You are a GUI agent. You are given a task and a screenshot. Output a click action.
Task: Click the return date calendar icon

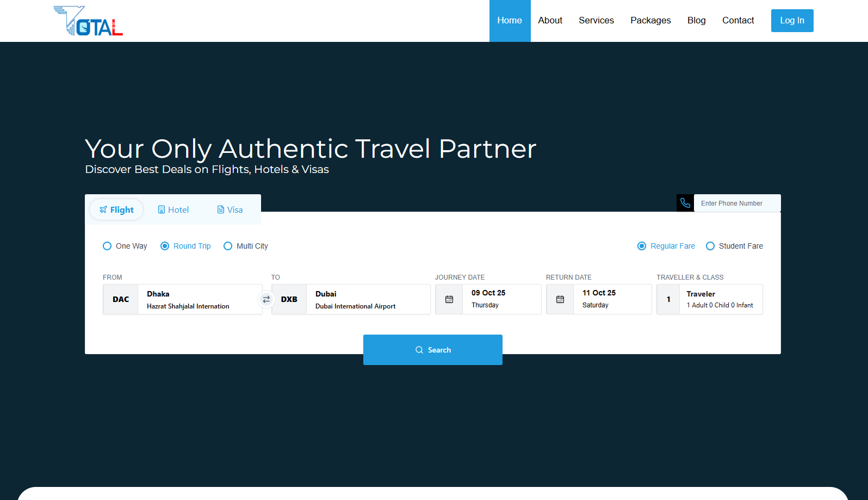coord(560,299)
